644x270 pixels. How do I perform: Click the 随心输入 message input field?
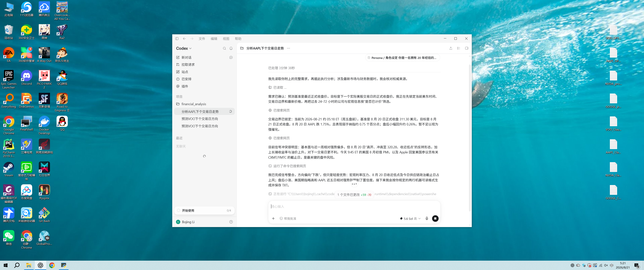pos(354,206)
